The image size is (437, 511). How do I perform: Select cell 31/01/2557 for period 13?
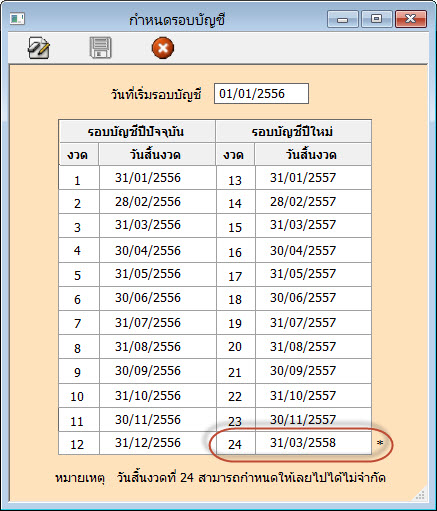pos(313,178)
